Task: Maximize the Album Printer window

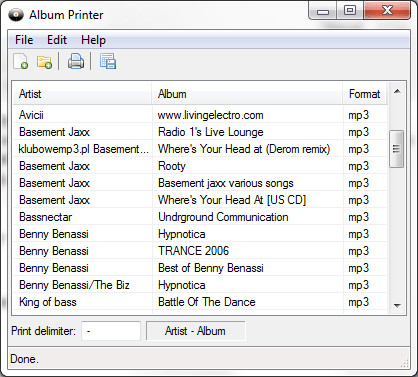Action: coord(350,11)
